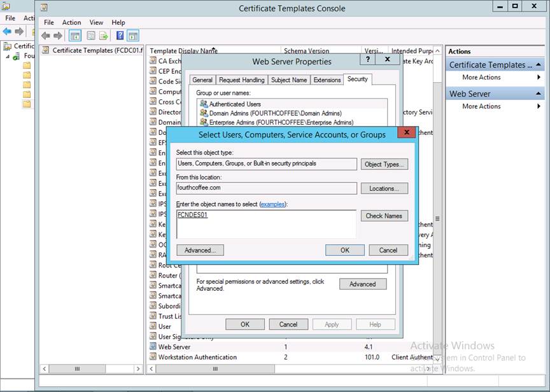This screenshot has height=392, width=550.
Task: Click the Back arrow in the console toolbar
Action: tap(46, 36)
